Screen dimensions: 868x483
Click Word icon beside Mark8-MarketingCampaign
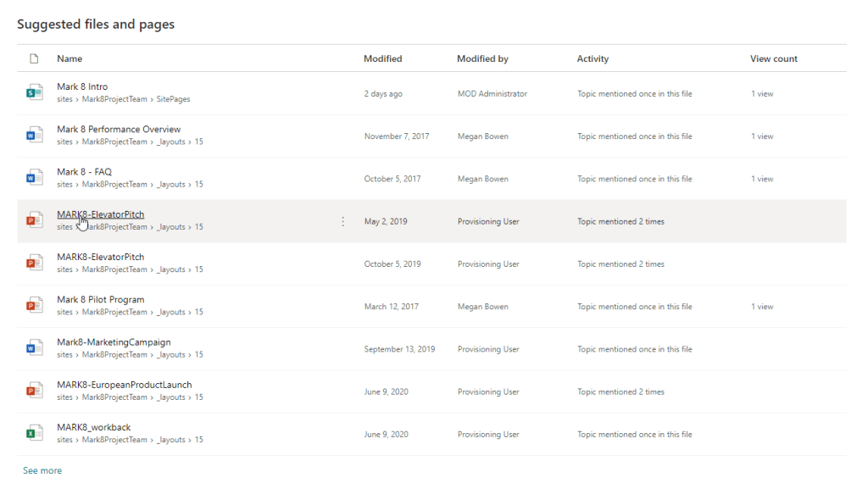[x=34, y=348]
